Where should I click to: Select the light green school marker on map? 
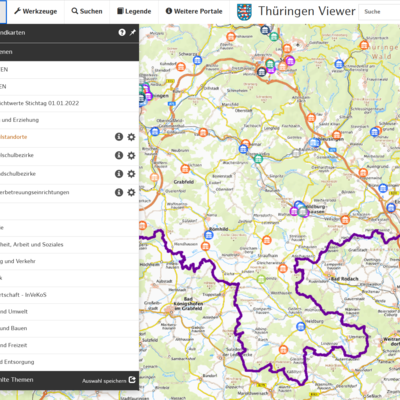tap(261, 279)
